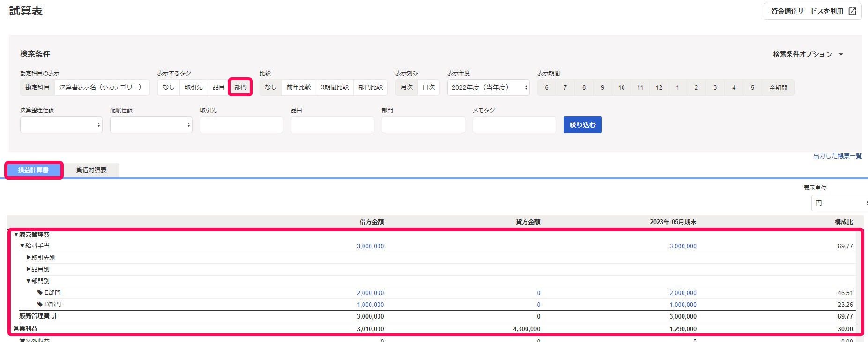Select month 10 in the display period

point(622,87)
